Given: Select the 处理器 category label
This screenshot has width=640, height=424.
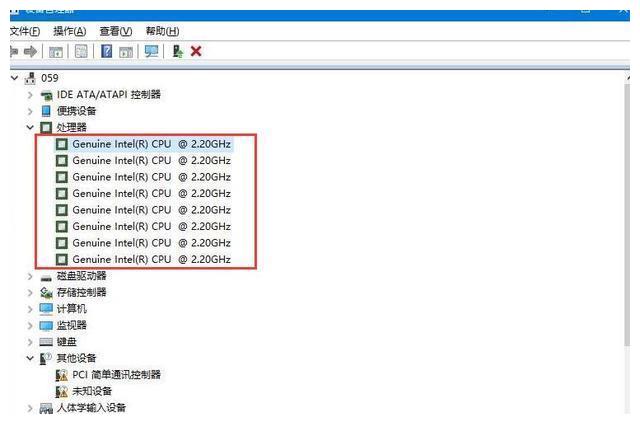Looking at the screenshot, I should pyautogui.click(x=71, y=127).
